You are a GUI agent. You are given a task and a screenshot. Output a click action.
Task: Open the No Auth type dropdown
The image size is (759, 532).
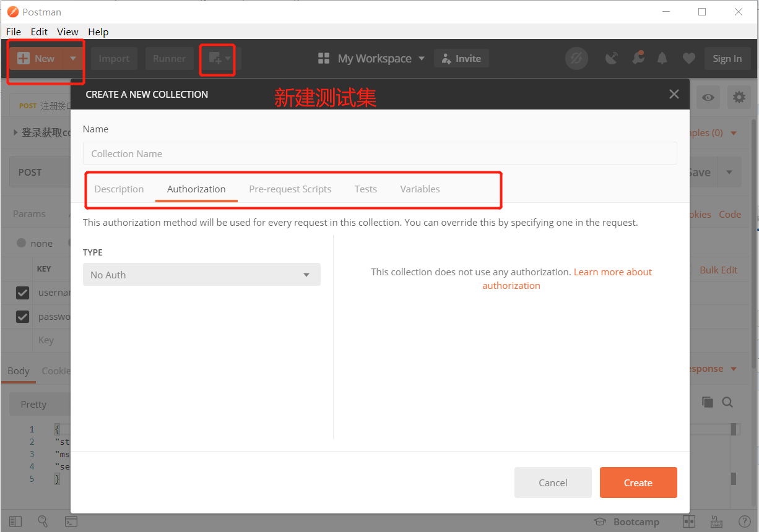201,274
